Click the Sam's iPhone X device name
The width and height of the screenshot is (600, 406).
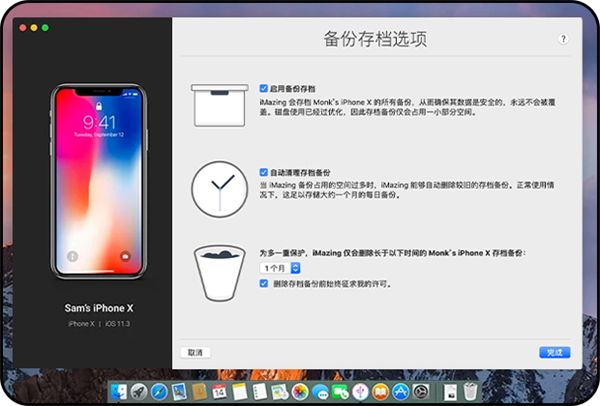point(99,308)
